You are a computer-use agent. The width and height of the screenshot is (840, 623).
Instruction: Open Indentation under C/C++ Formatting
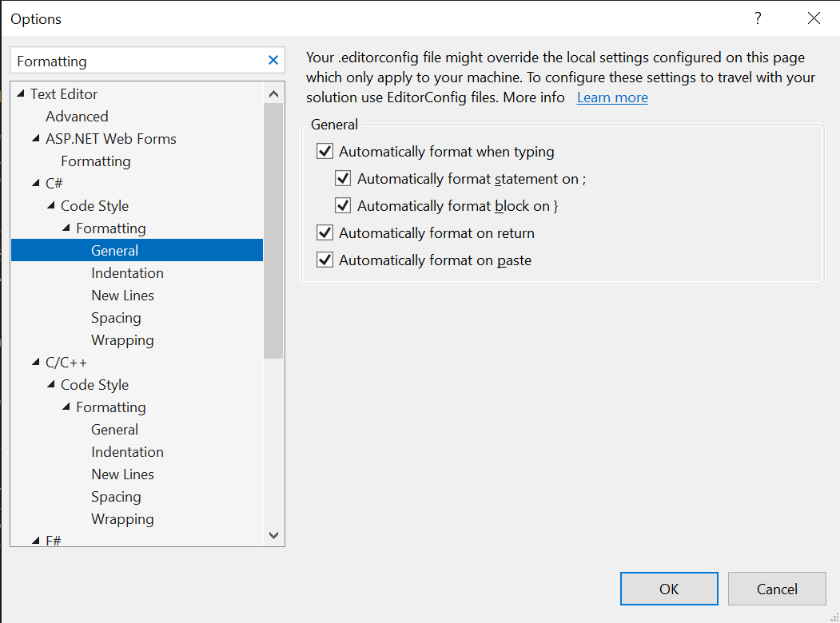(x=127, y=452)
